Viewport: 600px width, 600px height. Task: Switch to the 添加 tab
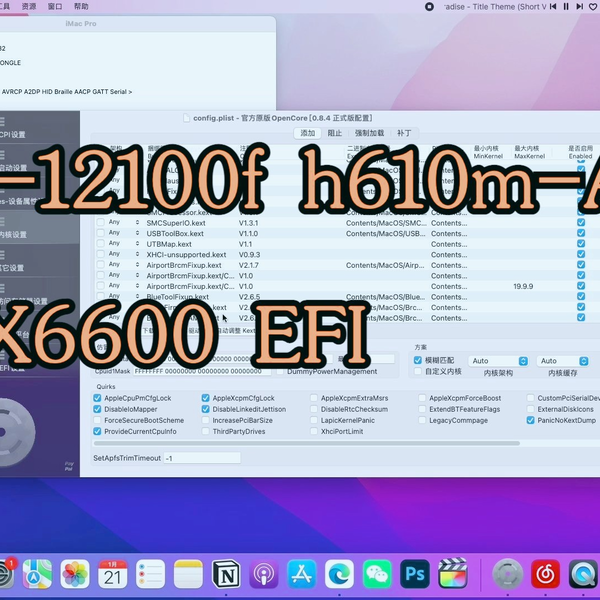click(308, 133)
